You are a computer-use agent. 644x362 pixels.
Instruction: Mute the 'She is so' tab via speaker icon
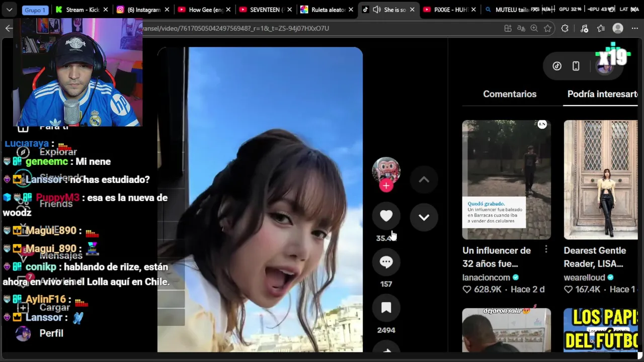(376, 10)
